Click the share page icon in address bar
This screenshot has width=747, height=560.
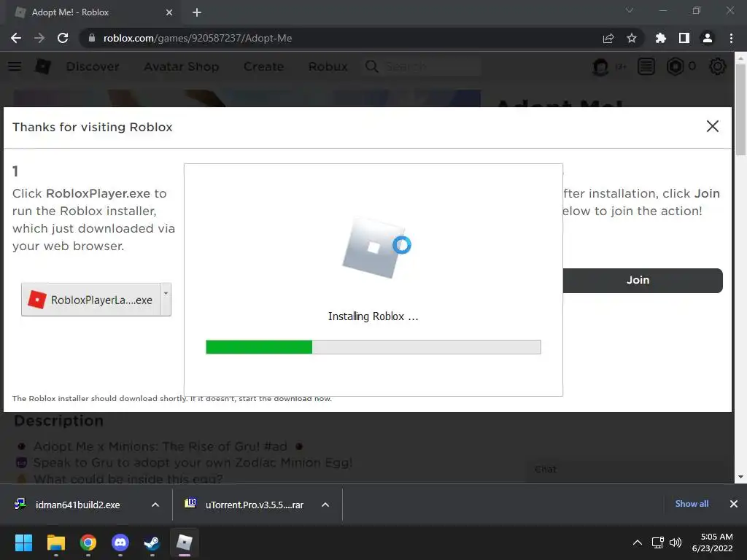[x=608, y=38]
